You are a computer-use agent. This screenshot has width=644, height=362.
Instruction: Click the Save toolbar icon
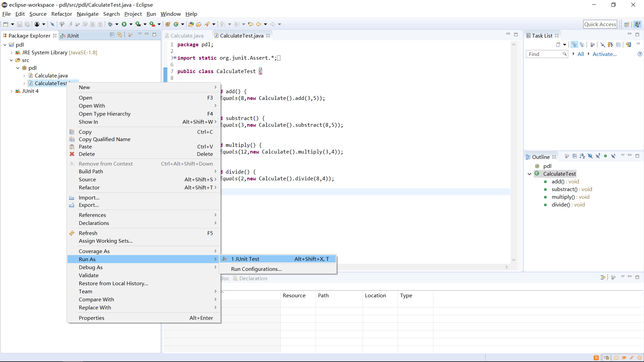pyautogui.click(x=19, y=24)
